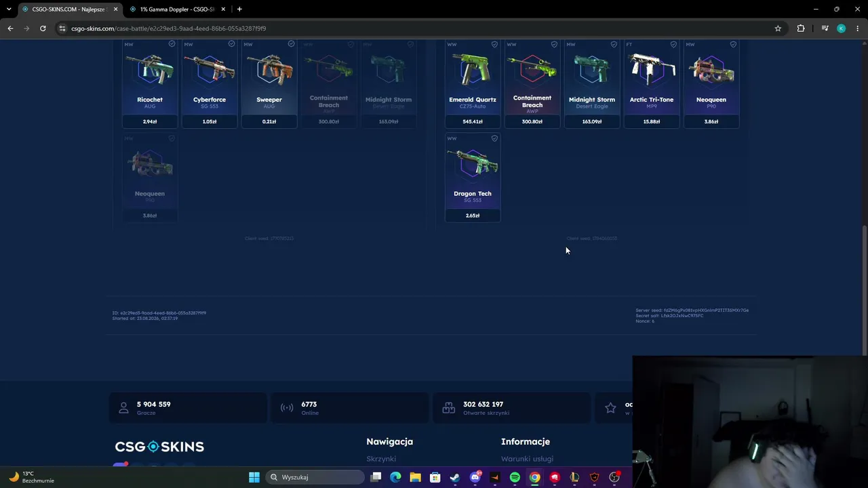
Task: Close the CSGO-SKINS.COM tab
Action: (x=116, y=9)
